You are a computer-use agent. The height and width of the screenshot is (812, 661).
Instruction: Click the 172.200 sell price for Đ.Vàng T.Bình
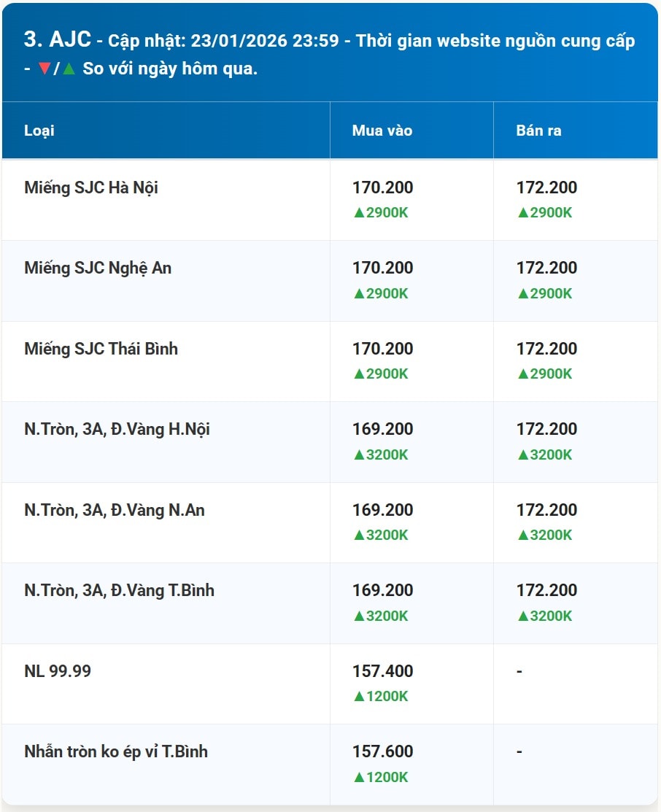point(546,589)
